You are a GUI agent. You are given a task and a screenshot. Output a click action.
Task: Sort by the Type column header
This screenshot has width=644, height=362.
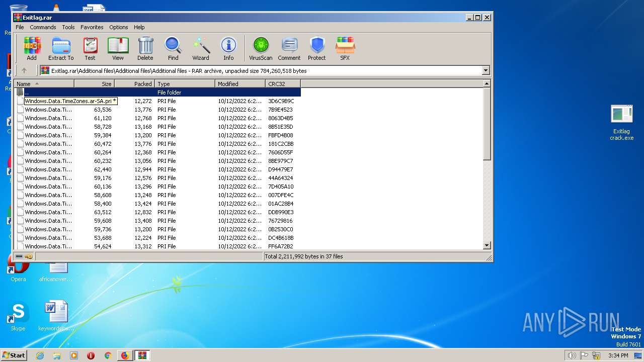(185, 84)
